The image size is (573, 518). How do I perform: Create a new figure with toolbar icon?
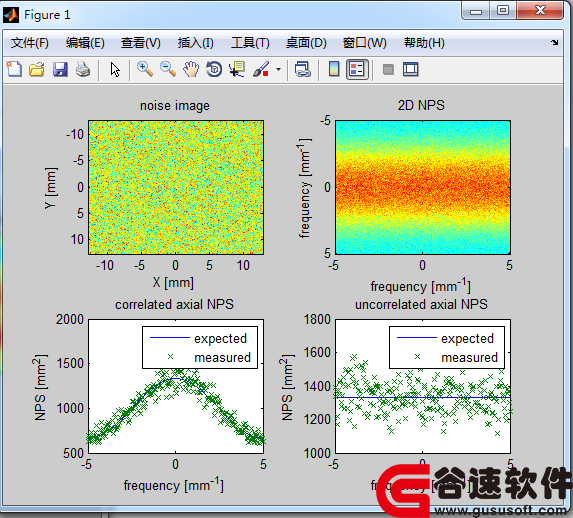coord(14,69)
